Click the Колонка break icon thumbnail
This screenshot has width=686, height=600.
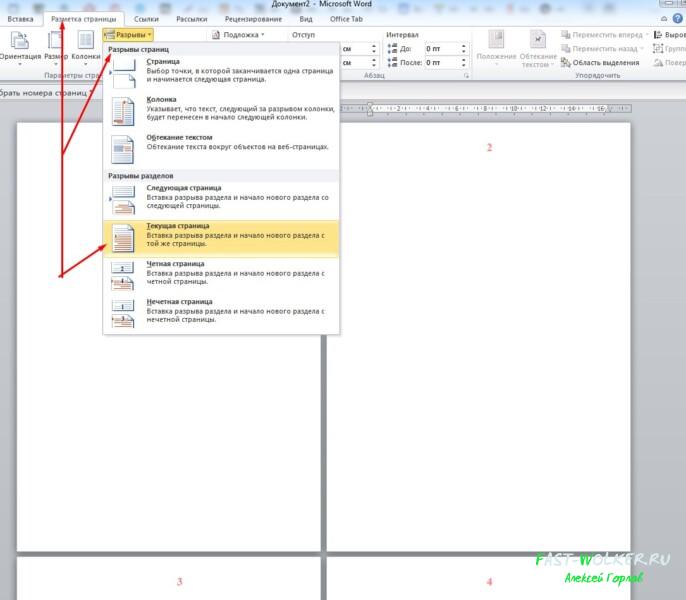click(x=123, y=111)
